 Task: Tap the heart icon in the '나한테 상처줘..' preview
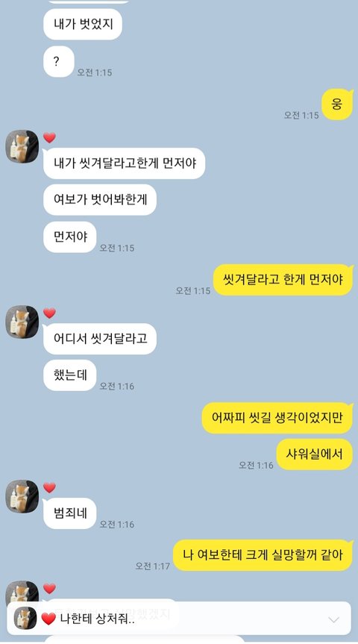(48, 619)
